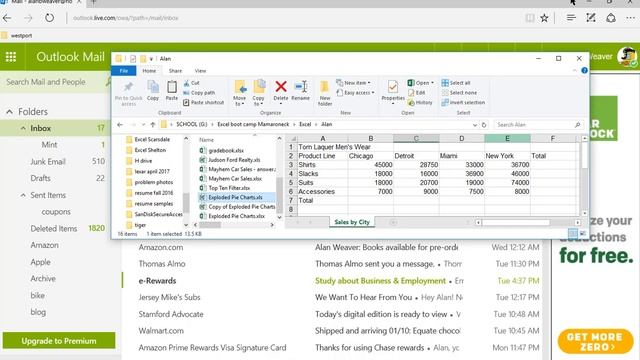Open the browser reading view icon
Screen dimensions: 640x360
coord(530,18)
